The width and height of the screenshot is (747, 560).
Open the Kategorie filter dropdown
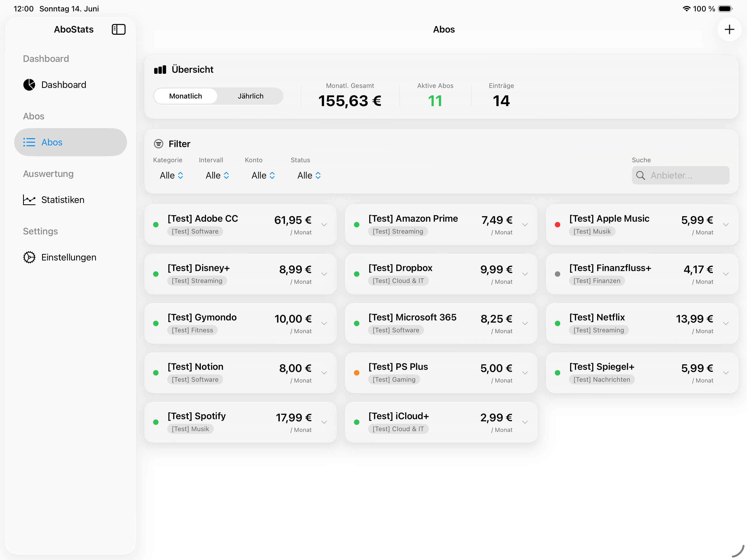[171, 175]
